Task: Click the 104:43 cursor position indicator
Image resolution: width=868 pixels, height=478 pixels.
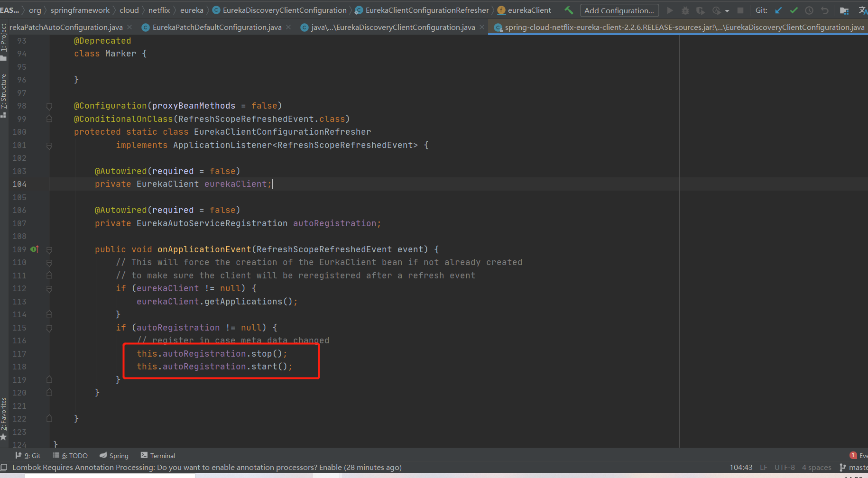Action: point(741,468)
